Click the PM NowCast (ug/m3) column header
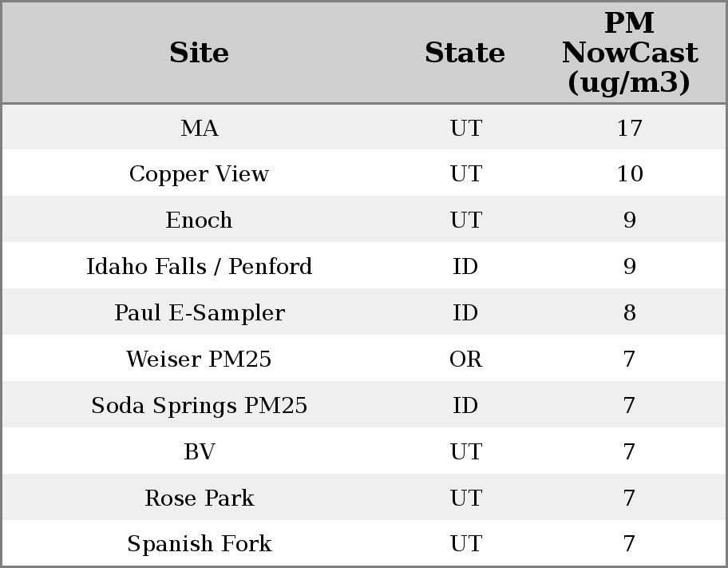Image resolution: width=728 pixels, height=568 pixels. (629, 53)
